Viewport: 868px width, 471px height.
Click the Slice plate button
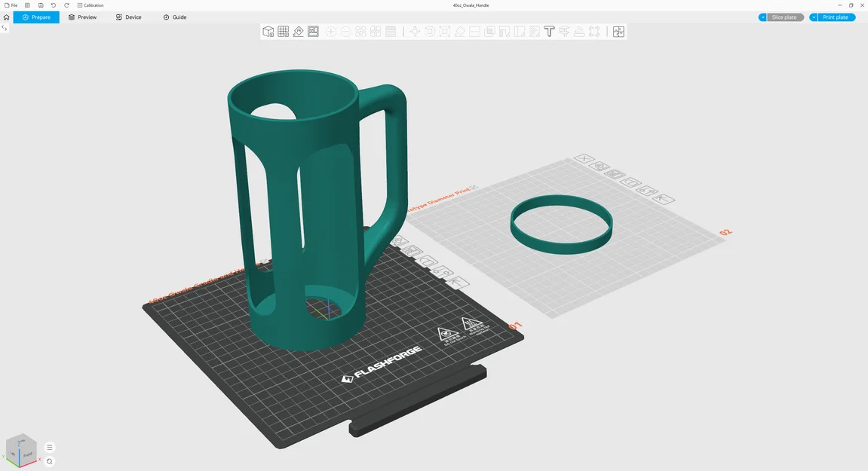tap(785, 17)
